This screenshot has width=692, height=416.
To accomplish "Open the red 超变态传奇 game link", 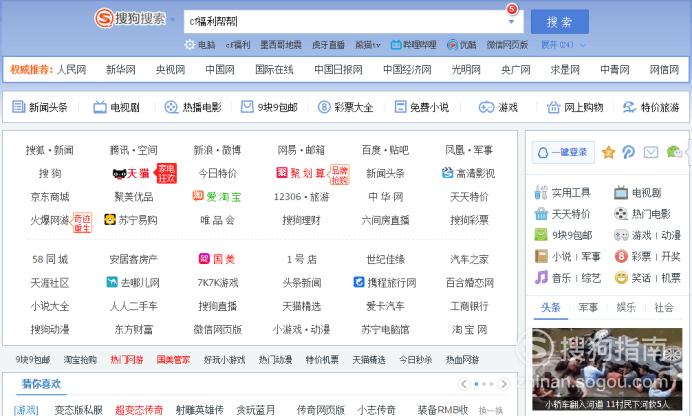I will [x=139, y=410].
